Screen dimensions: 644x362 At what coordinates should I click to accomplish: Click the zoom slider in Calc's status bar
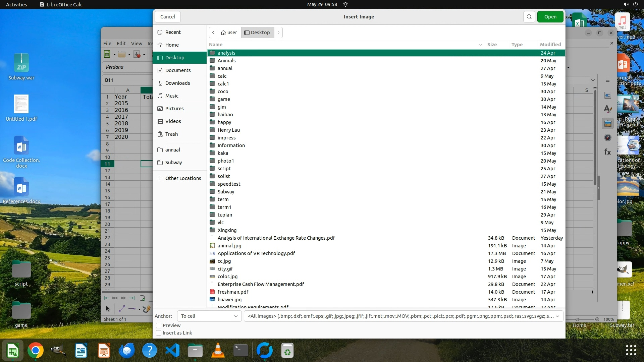pos(577,319)
